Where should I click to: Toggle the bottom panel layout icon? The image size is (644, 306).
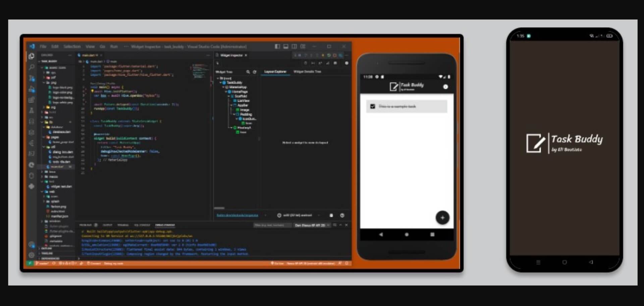[x=286, y=46]
